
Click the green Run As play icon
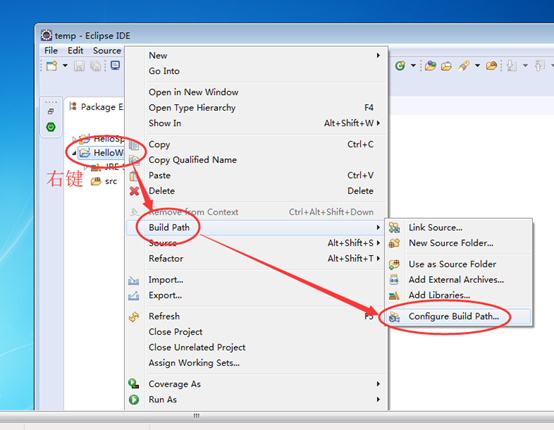tap(134, 400)
